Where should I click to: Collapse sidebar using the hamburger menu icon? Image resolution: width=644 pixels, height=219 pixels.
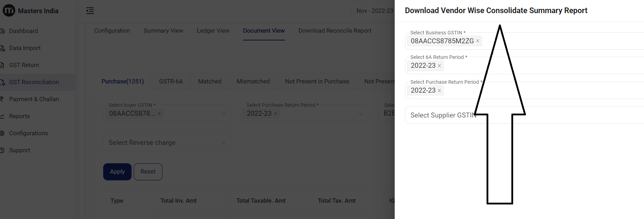click(90, 11)
